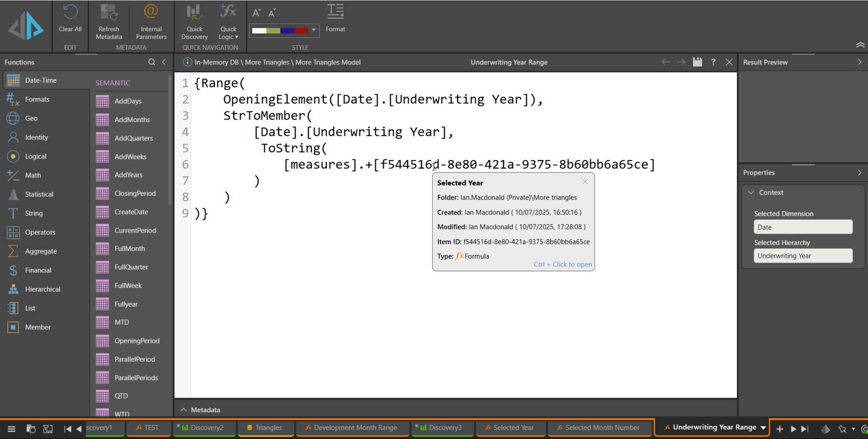Click the Format code button
The height and width of the screenshot is (439, 868).
335,18
